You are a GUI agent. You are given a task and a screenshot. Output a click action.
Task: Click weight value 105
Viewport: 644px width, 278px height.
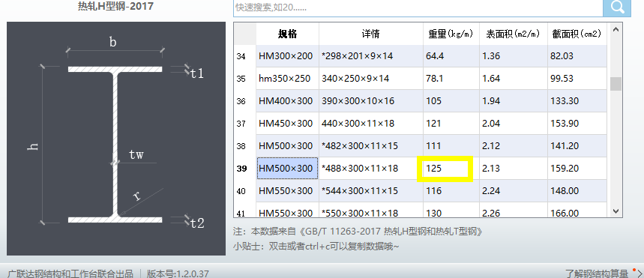coord(451,101)
